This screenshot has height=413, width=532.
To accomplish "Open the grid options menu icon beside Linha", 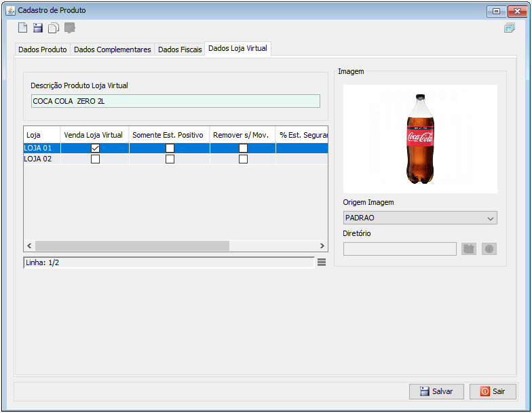I will (322, 262).
